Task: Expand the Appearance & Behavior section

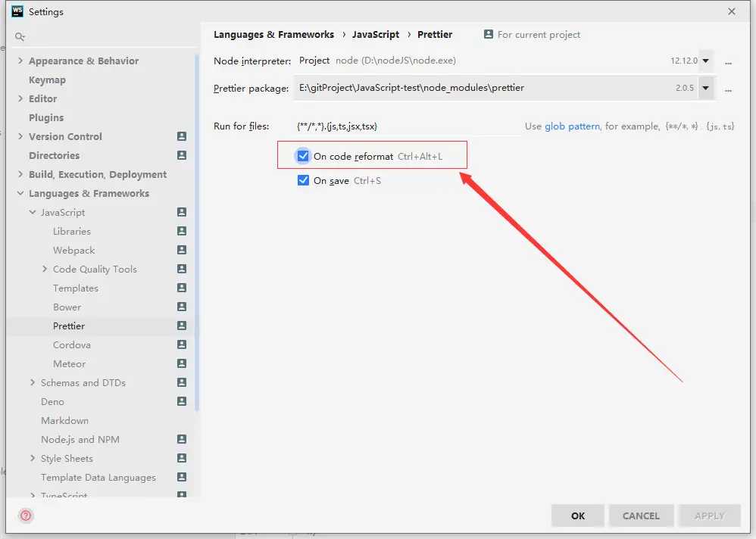Action: [x=20, y=61]
